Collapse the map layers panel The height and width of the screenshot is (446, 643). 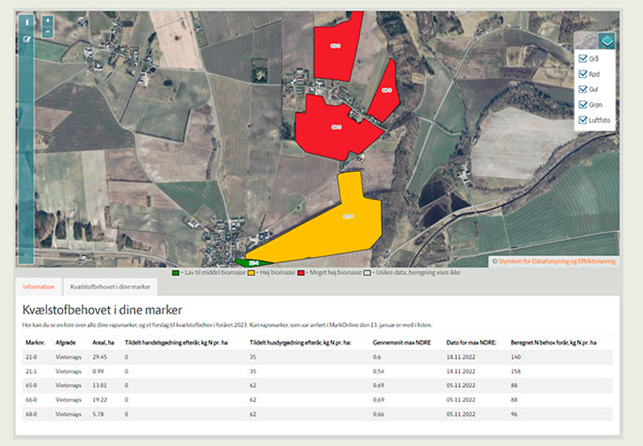(607, 41)
